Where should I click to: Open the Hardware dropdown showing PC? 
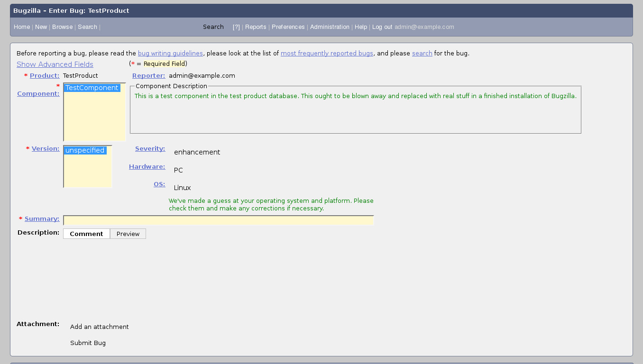(x=178, y=170)
